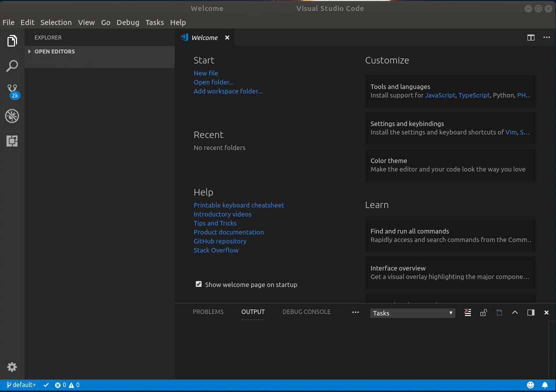Open notifications bell in status bar
The image size is (556, 392).
coord(545,385)
